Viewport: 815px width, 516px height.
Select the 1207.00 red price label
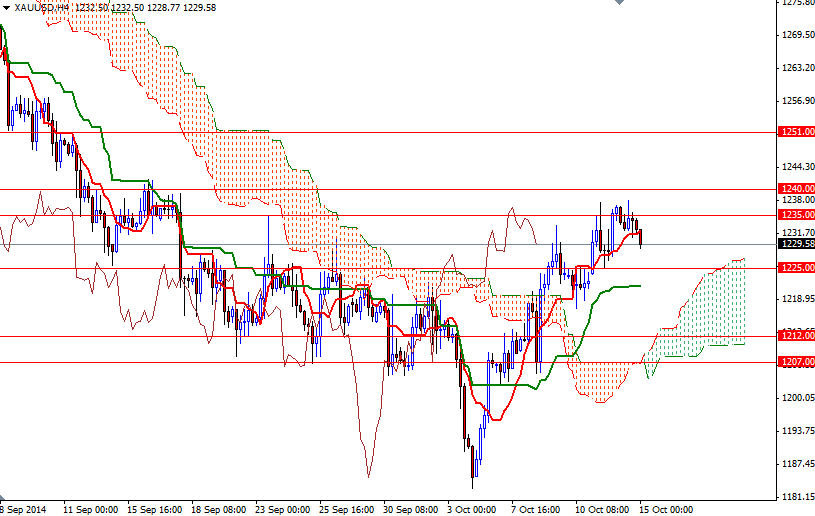(795, 362)
